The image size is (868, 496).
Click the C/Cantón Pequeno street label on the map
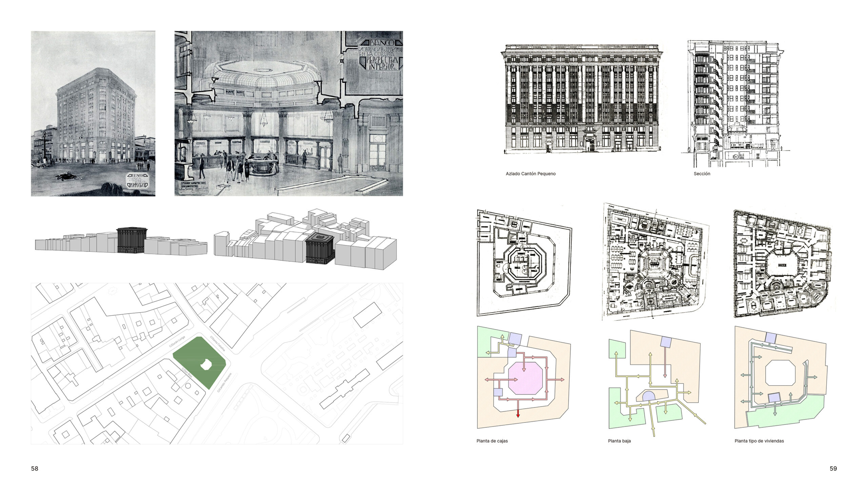pyautogui.click(x=224, y=382)
